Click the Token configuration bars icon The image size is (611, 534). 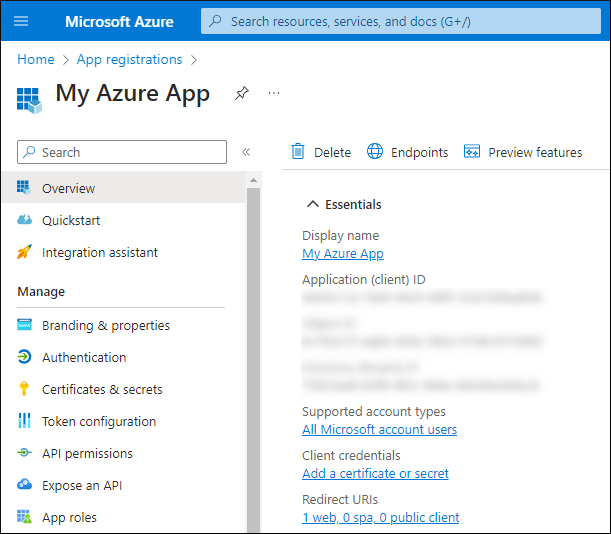pos(24,421)
